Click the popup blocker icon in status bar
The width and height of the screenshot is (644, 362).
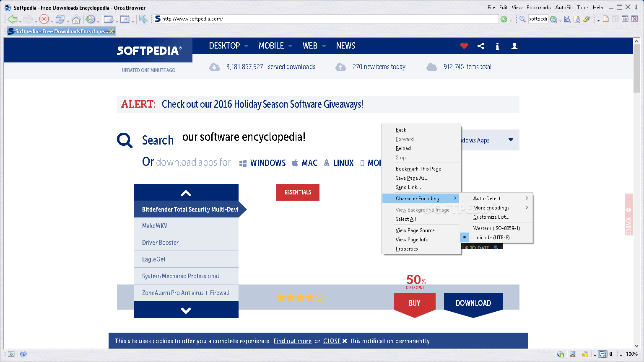602,354
